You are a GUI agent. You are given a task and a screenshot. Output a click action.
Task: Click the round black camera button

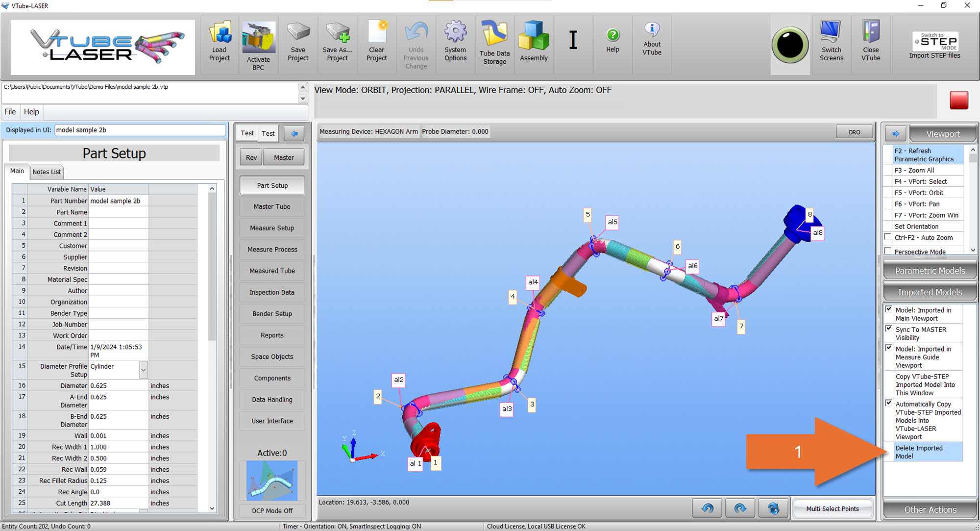(x=790, y=45)
